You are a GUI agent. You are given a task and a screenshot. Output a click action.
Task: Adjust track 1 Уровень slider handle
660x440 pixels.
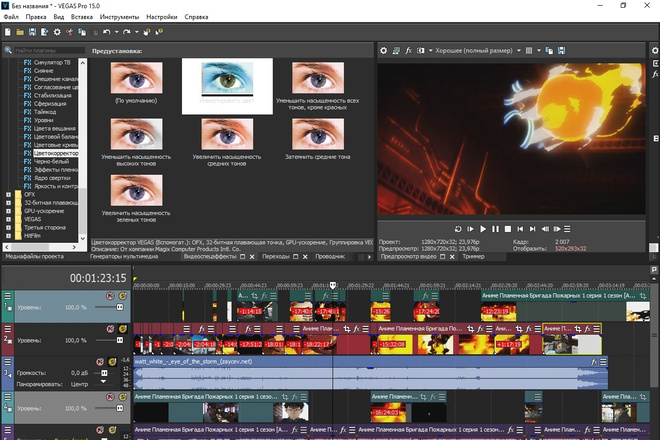(x=120, y=307)
